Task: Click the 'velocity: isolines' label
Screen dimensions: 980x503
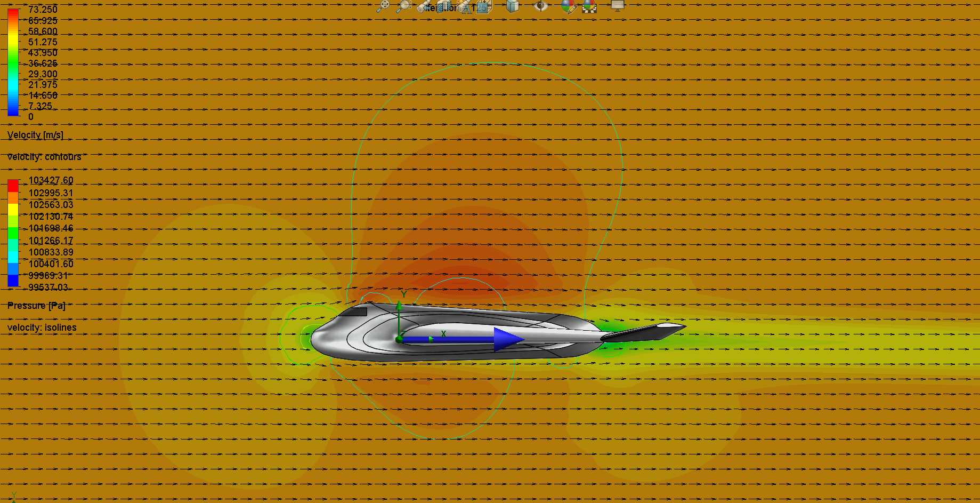Action: pos(42,328)
